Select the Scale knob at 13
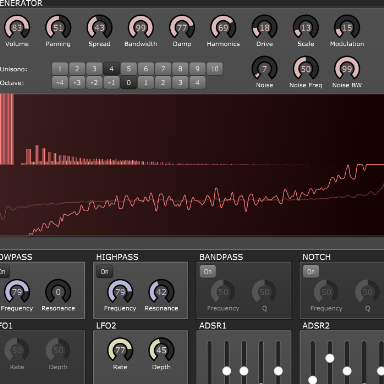Image resolution: width=384 pixels, height=384 pixels. (306, 27)
